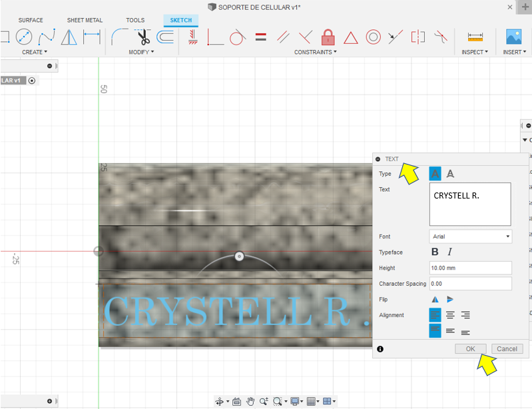This screenshot has width=532, height=409.
Task: Switch to the TOOLS tab
Action: pos(135,20)
